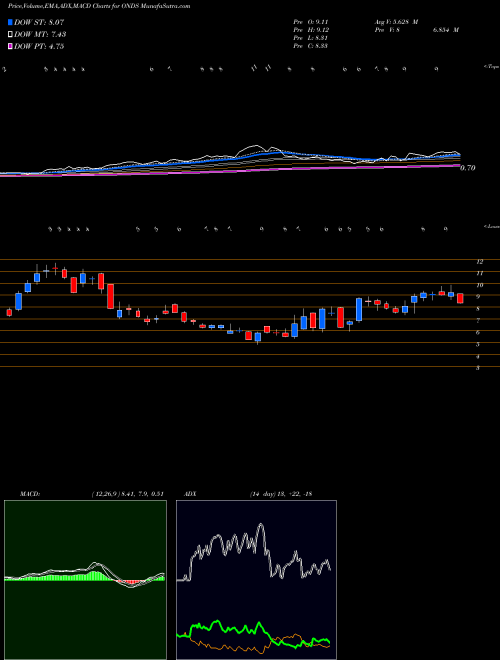The height and width of the screenshot is (660, 500).
Task: Click the 'Pre C: 8.33' value
Action: (x=311, y=46)
